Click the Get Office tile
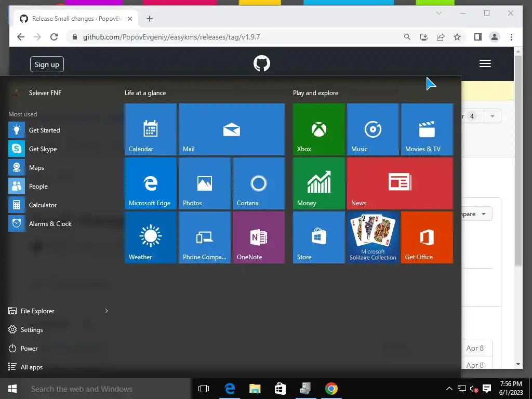This screenshot has height=399, width=532. pos(427,237)
